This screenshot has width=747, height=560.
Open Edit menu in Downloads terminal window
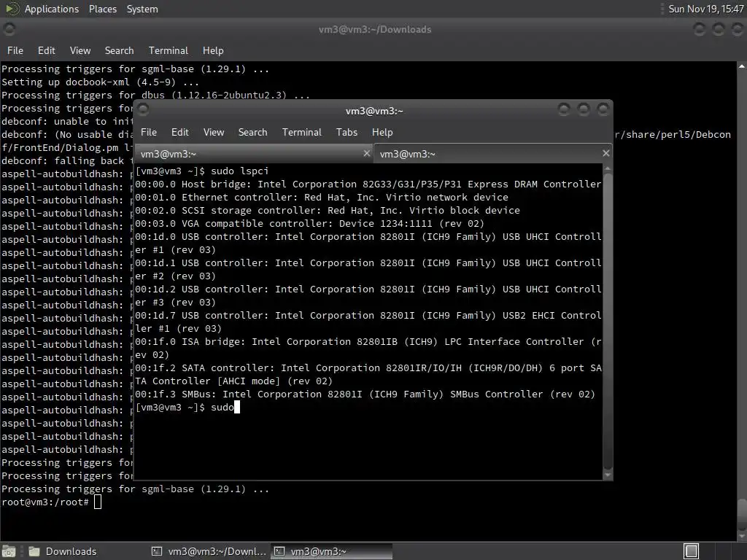[x=46, y=50]
